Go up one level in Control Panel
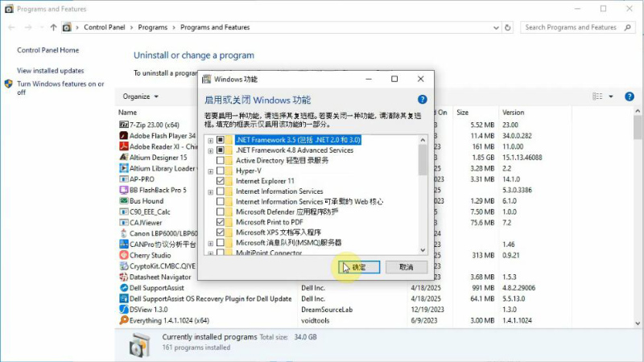 tap(53, 27)
